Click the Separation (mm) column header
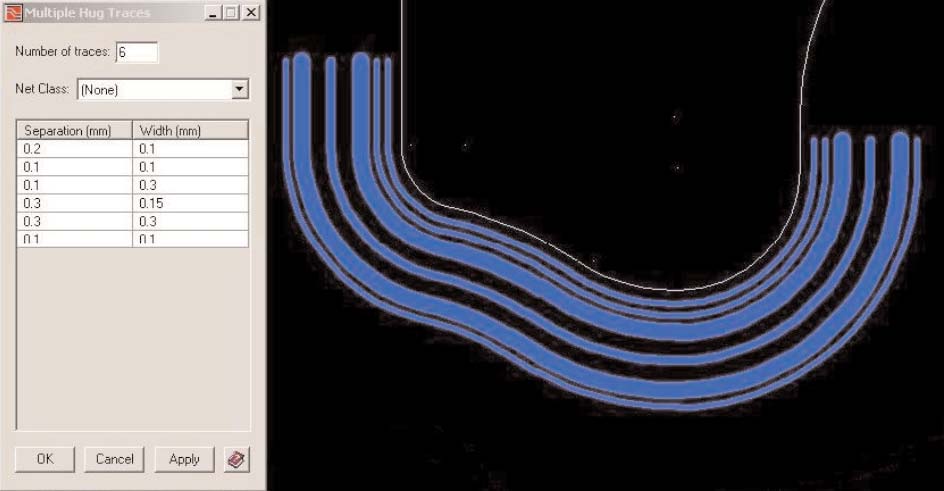 pyautogui.click(x=74, y=130)
